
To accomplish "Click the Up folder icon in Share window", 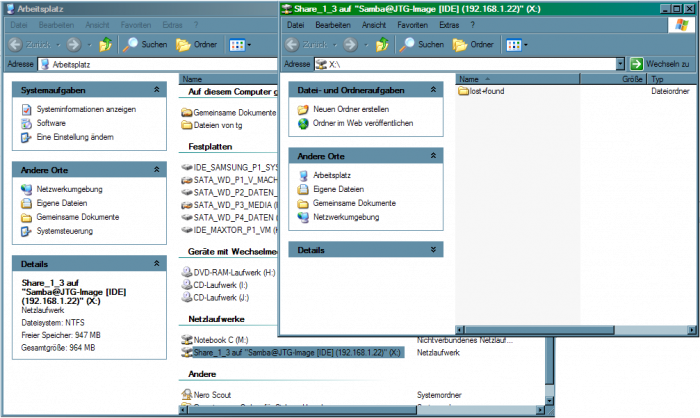I will coord(385,44).
